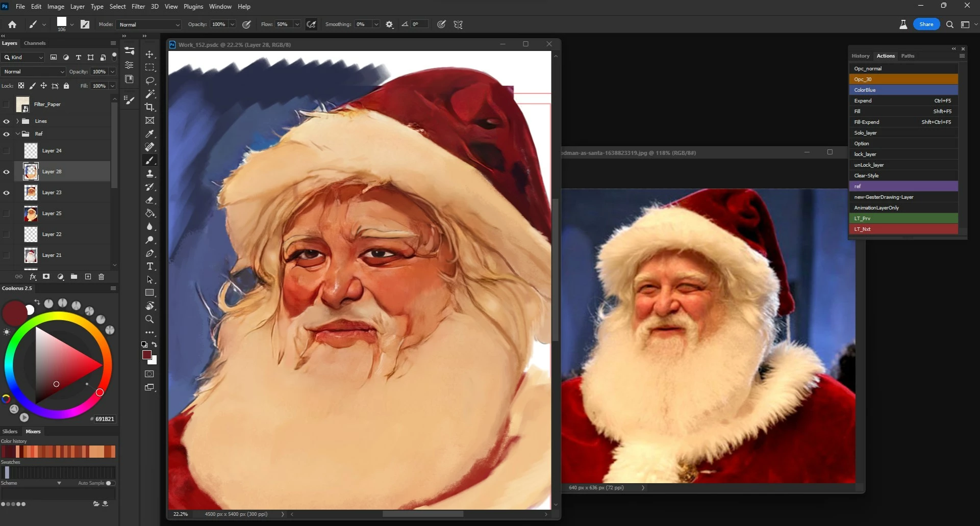Switch to the Channels tab
This screenshot has width=980, height=526.
point(35,43)
